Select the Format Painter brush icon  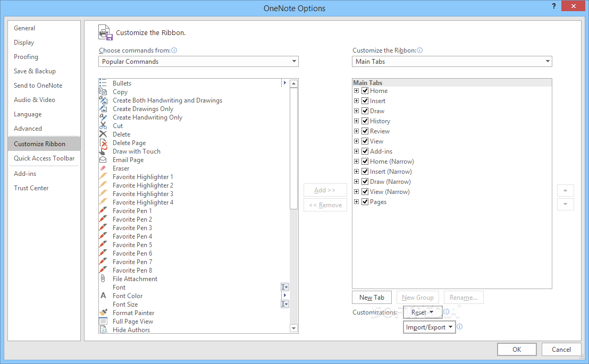click(103, 312)
